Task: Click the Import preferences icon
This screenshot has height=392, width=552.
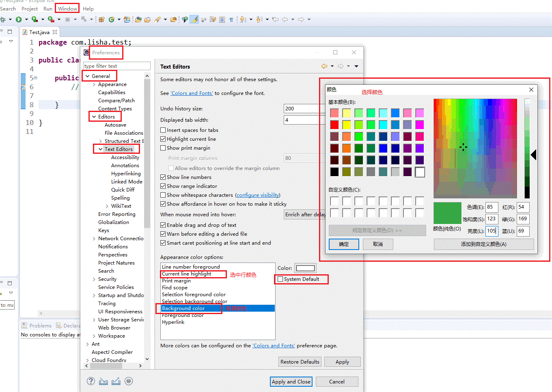Action: click(103, 381)
